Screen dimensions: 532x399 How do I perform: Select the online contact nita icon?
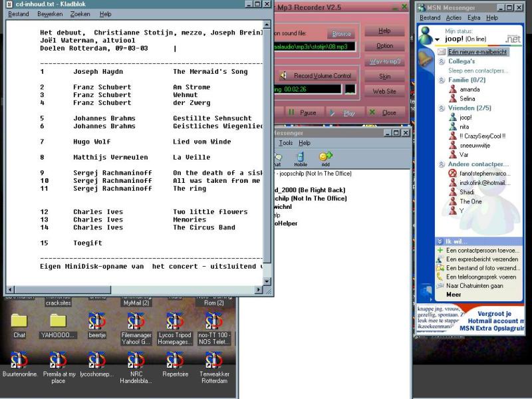pos(453,126)
